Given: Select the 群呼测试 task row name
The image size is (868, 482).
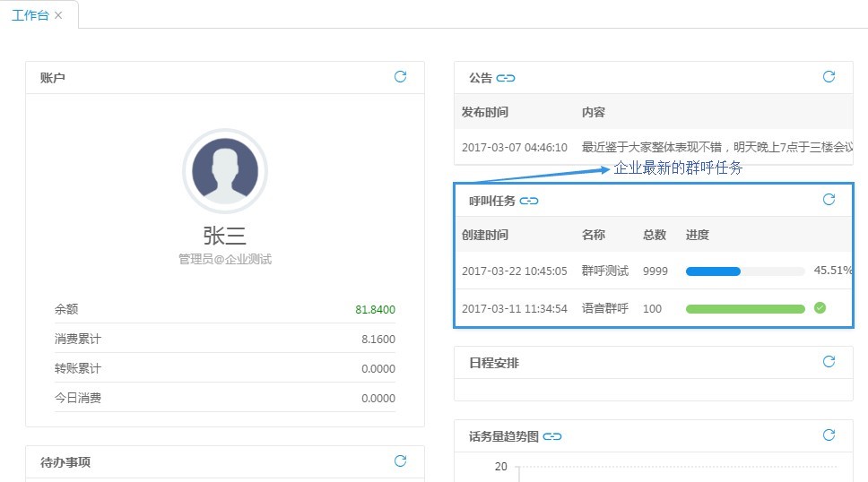Looking at the screenshot, I should point(604,271).
